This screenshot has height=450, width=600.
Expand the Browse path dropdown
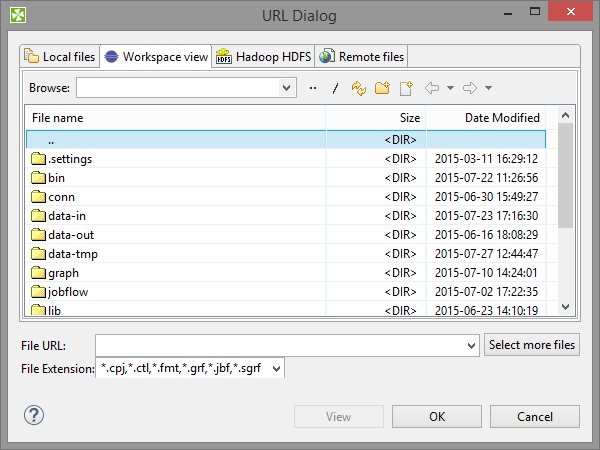coord(287,88)
